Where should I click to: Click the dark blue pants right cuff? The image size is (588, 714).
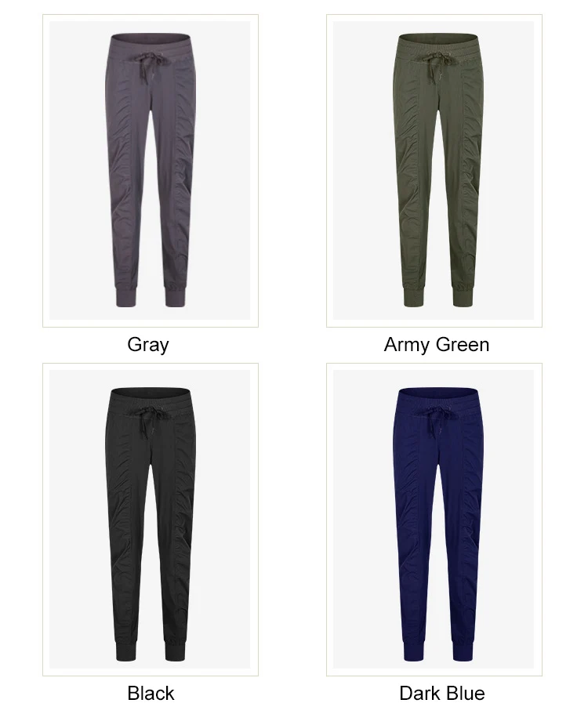tap(463, 649)
